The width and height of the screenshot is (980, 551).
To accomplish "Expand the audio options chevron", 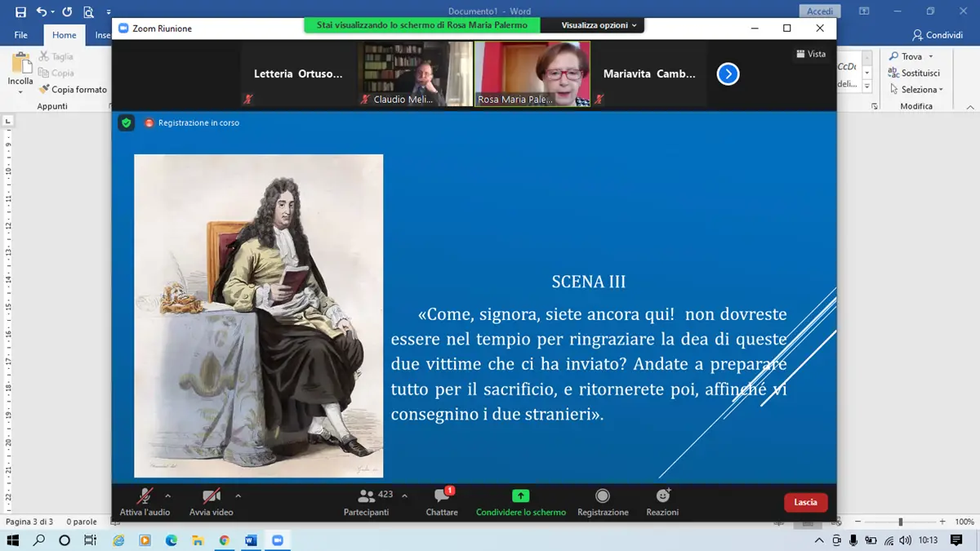I will (168, 495).
